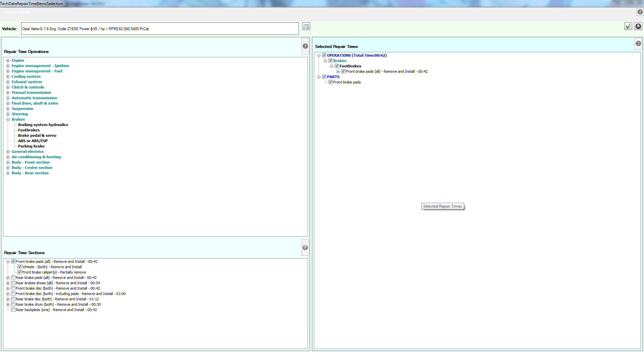Image resolution: width=644 pixels, height=352 pixels.
Task: Open the Suspension category
Action: click(22, 109)
